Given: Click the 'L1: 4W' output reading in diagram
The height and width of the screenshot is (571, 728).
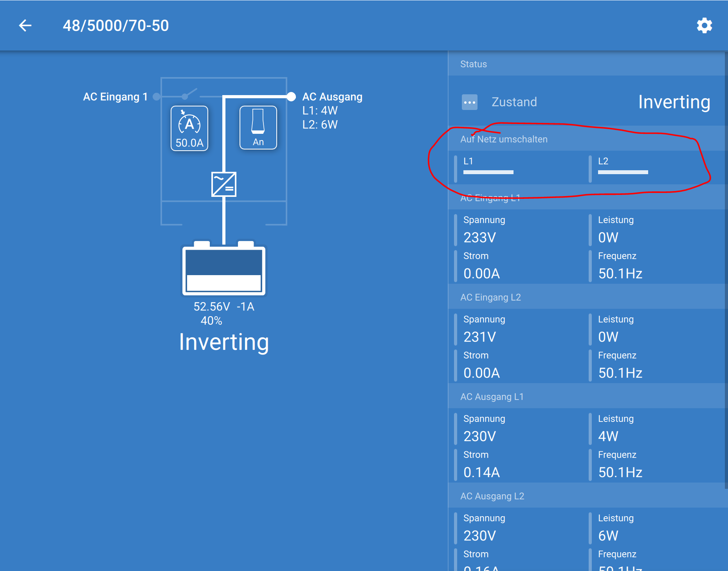Looking at the screenshot, I should [x=320, y=111].
